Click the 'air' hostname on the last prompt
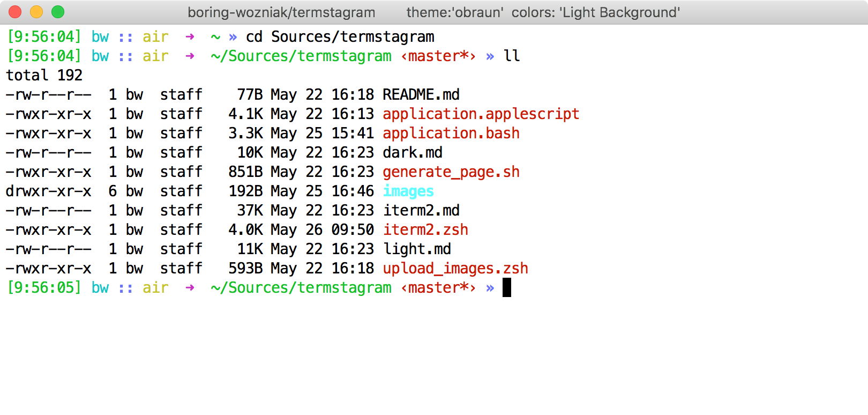The height and width of the screenshot is (415, 868). tap(155, 287)
